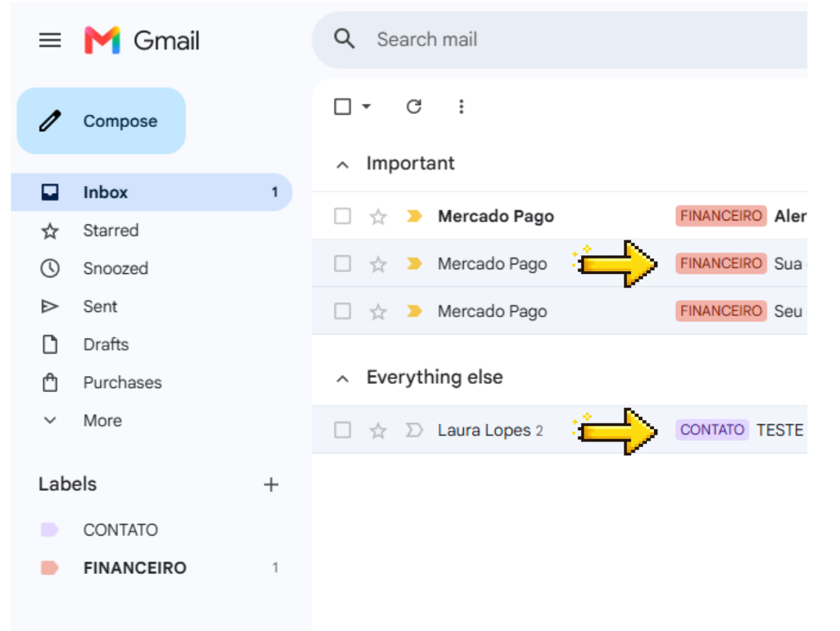Toggle importance marker on Mercado Pago 'Seu' email
The image size is (840, 631).
point(414,311)
